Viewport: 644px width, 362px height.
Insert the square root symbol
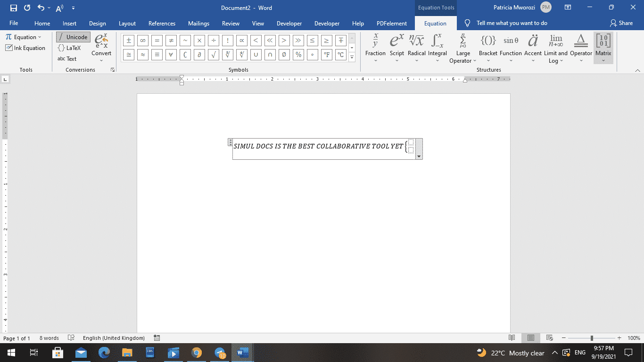[213, 55]
